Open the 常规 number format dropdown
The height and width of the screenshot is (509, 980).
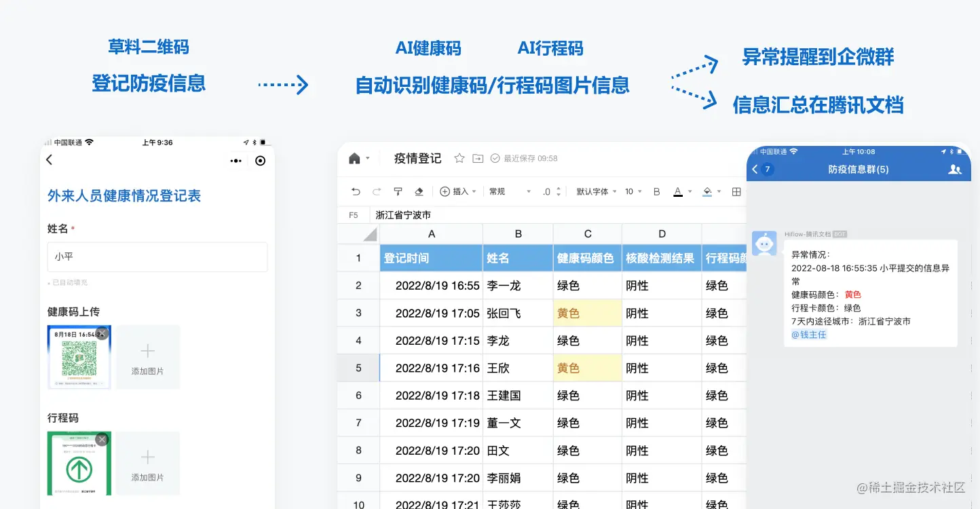[x=510, y=192]
